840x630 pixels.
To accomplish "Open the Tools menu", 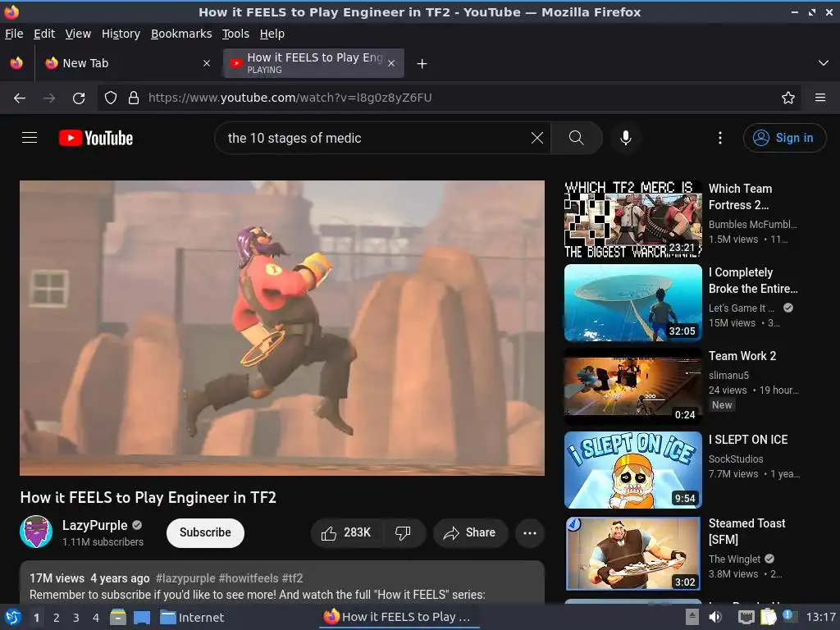I will [235, 34].
